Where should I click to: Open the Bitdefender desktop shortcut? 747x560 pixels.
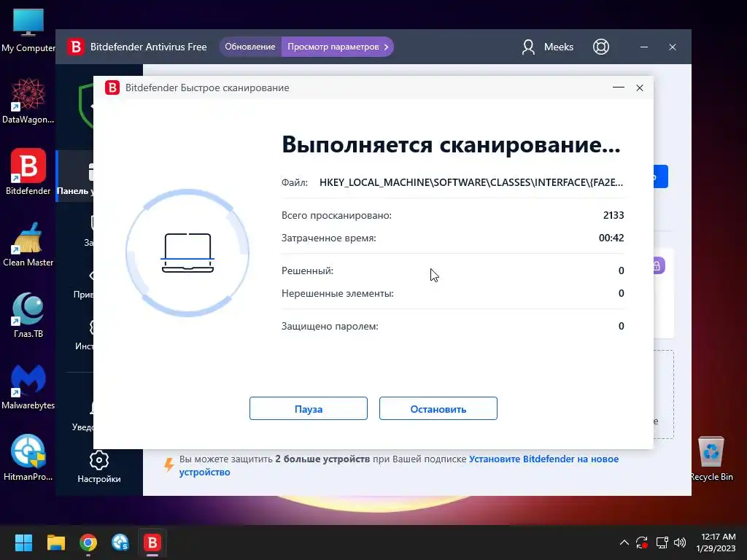click(x=28, y=172)
